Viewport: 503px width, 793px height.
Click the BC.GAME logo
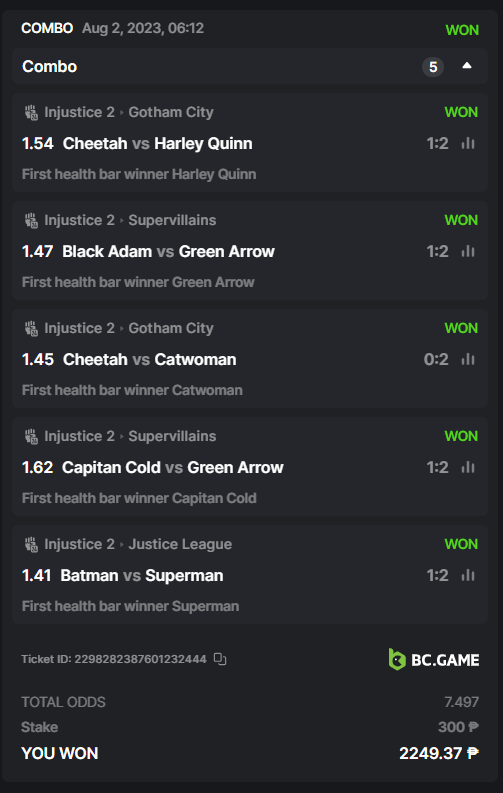[x=434, y=659]
